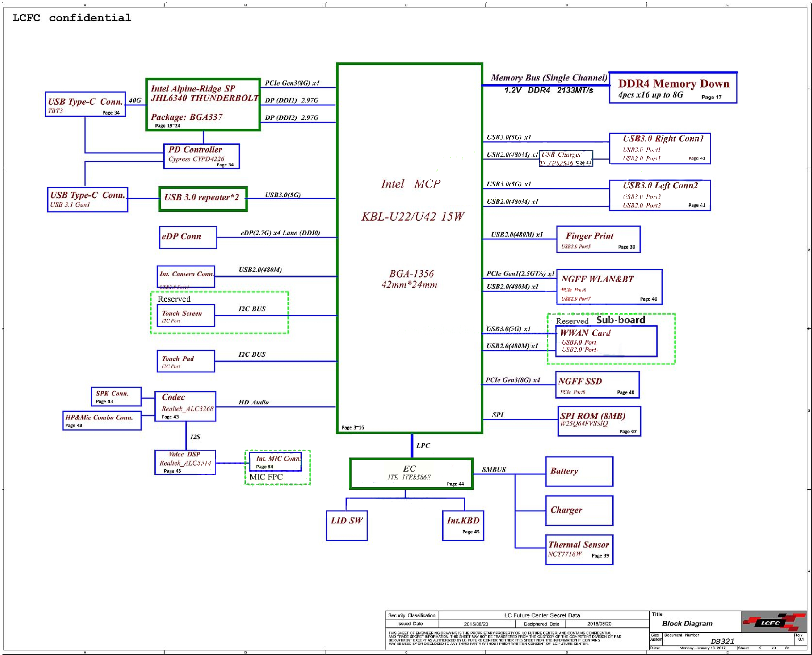Click the 'DP (DDI2) 2.97G' label

pos(291,117)
